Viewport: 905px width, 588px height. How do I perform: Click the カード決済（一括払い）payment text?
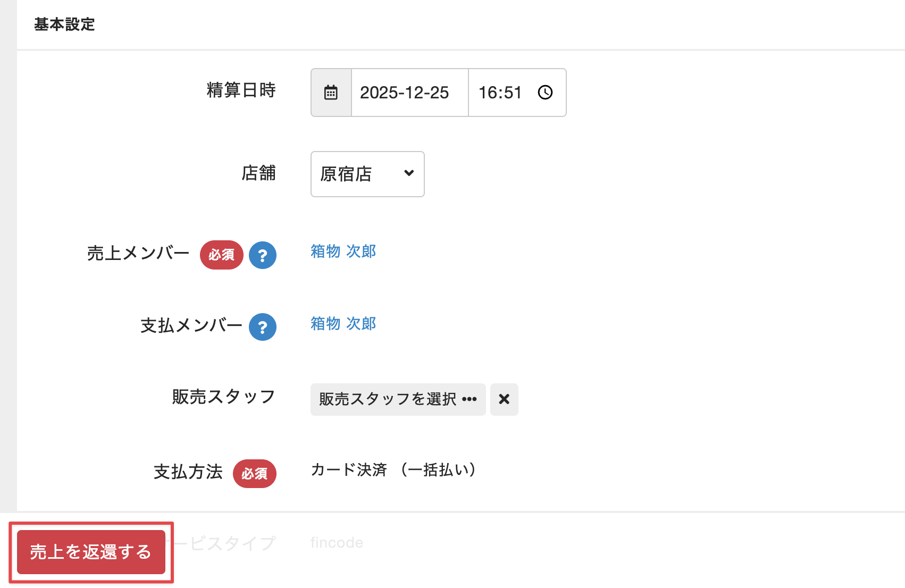click(392, 470)
